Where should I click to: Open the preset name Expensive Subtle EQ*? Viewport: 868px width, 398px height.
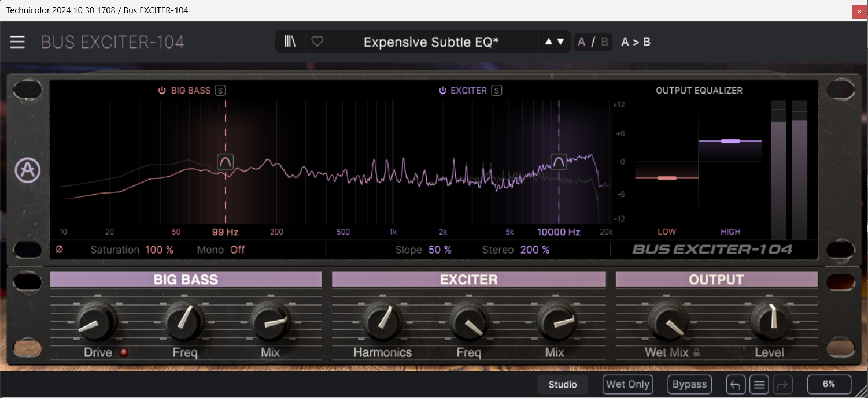(431, 42)
